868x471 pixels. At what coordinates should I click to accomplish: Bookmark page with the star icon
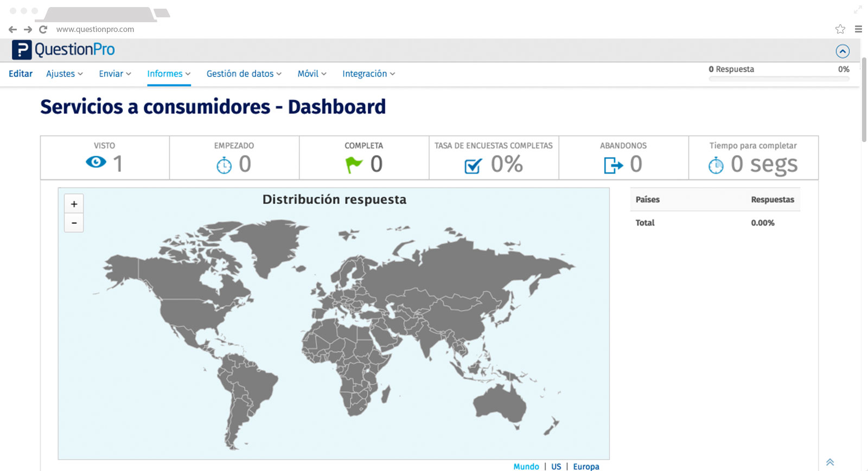point(840,29)
